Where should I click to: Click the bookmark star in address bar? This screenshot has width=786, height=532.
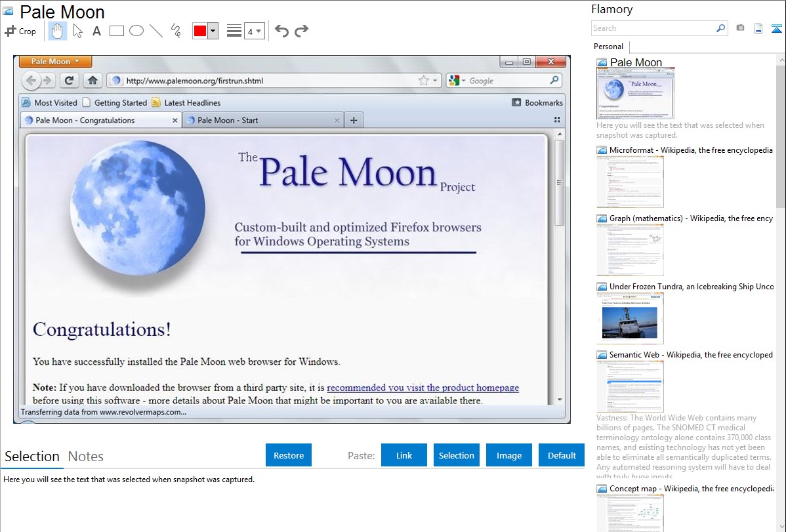point(424,81)
